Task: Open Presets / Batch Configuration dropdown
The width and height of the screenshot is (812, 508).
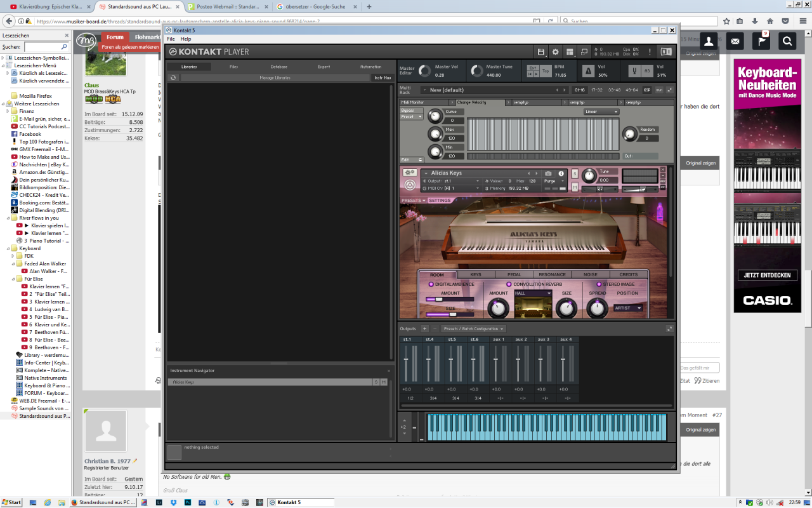Action: [473, 329]
